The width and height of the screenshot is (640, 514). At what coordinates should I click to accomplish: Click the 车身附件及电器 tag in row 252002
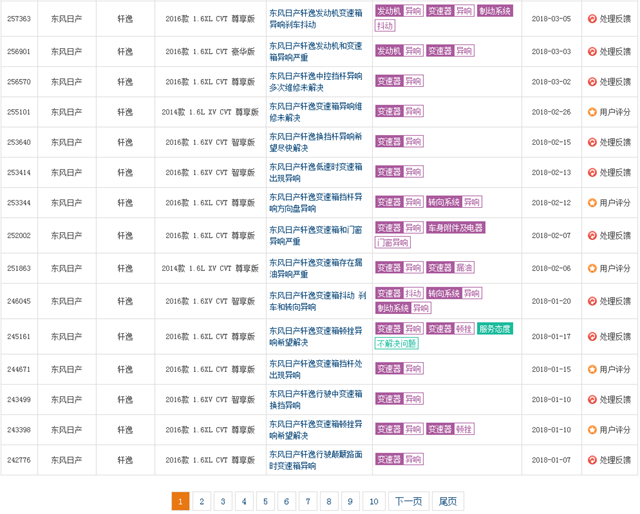456,228
